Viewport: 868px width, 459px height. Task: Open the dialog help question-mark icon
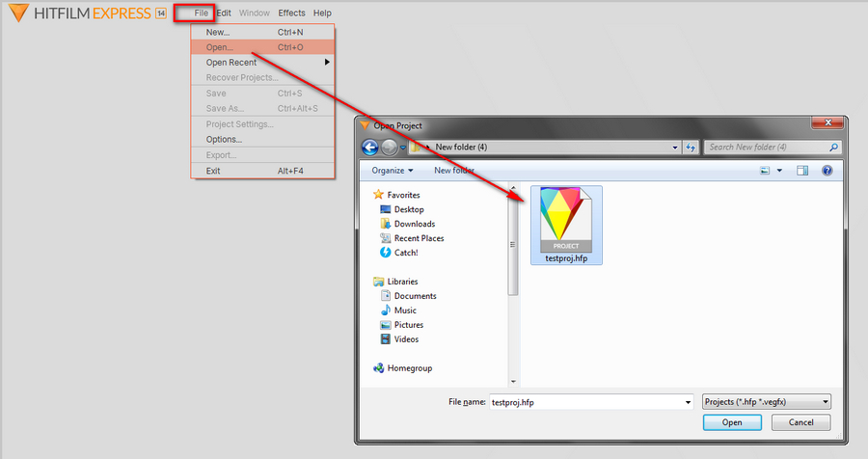(827, 171)
